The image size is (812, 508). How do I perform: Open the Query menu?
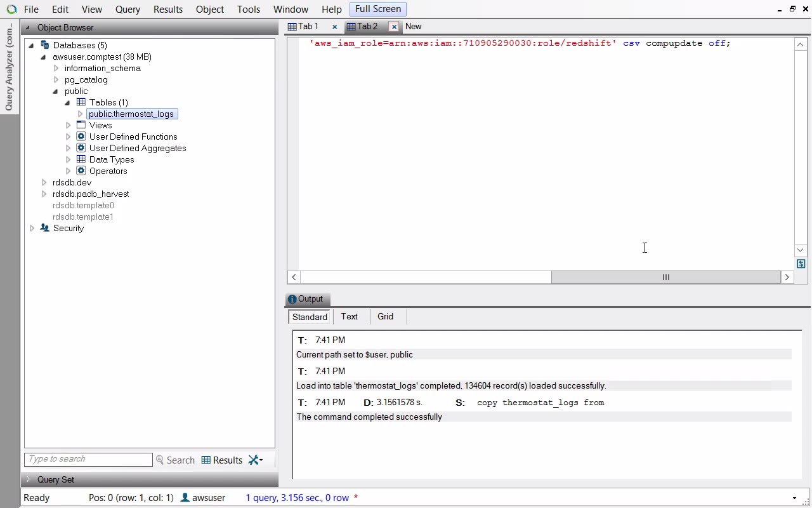coord(128,9)
